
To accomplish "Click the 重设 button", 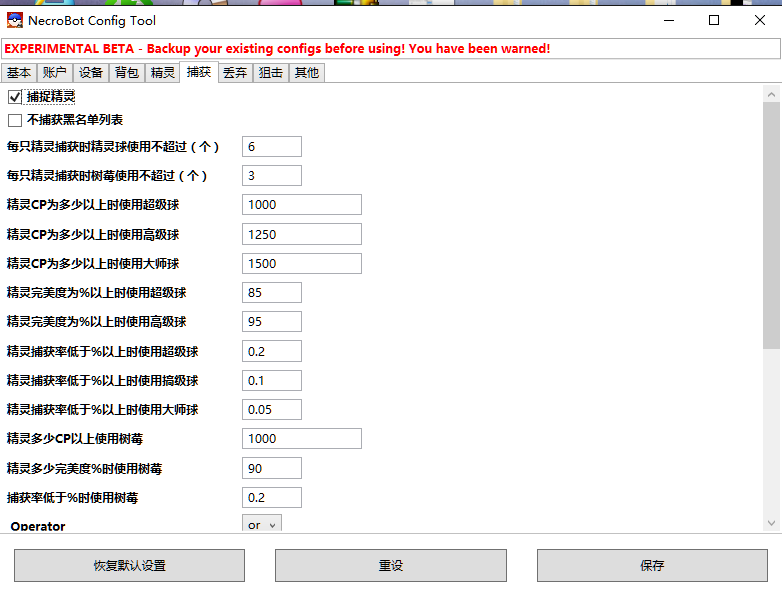I will point(391,566).
